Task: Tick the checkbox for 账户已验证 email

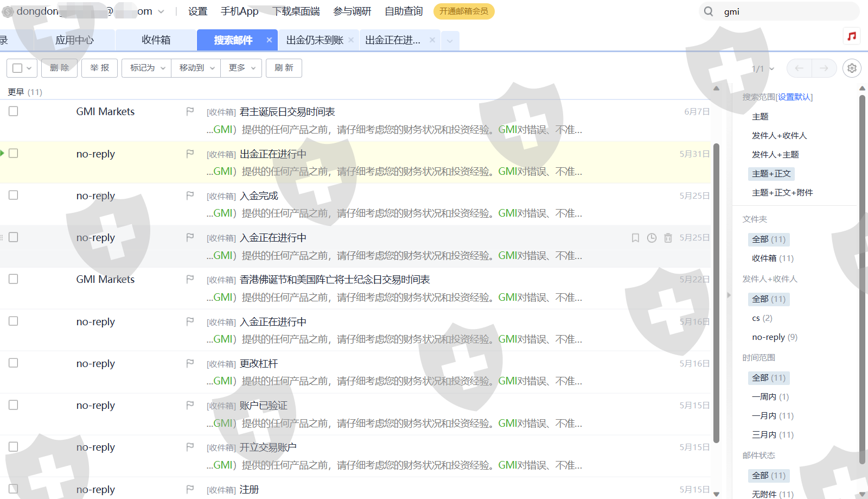Action: (x=14, y=405)
